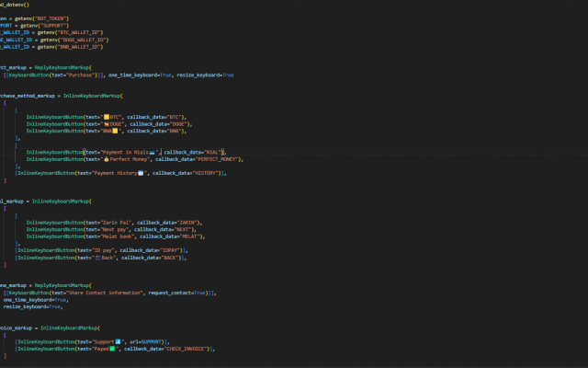This screenshot has height=368, width=588.
Task: Click the "Payment History" text string
Action: 115,173
